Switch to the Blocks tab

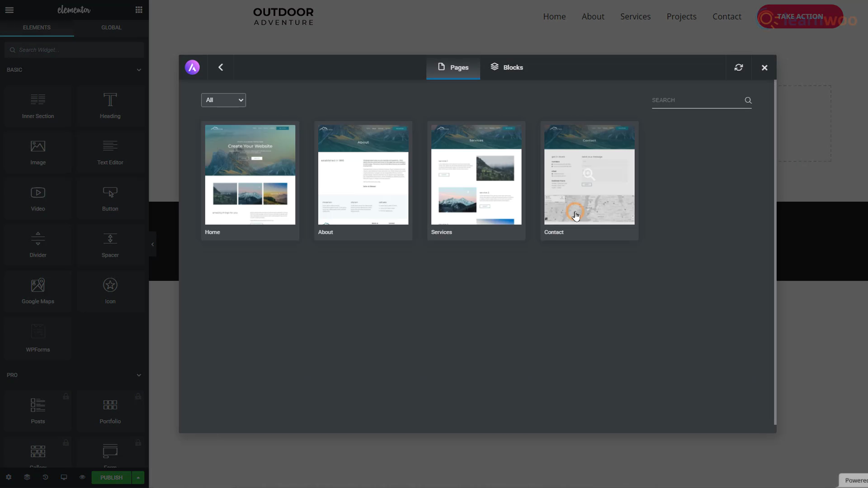click(x=507, y=67)
